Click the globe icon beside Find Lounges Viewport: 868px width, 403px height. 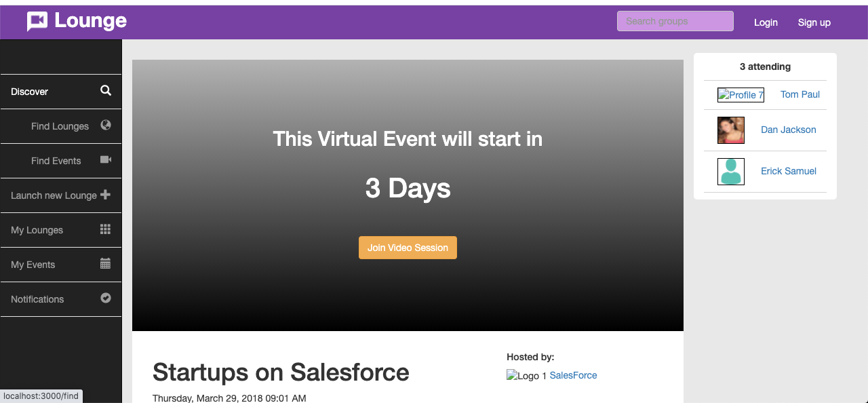(106, 125)
